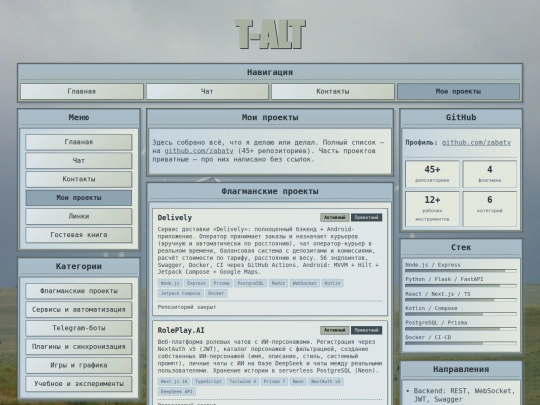The width and height of the screenshot is (540, 405).
Task: Click the Jetpack Compose tag on Delively
Action: tap(180, 293)
